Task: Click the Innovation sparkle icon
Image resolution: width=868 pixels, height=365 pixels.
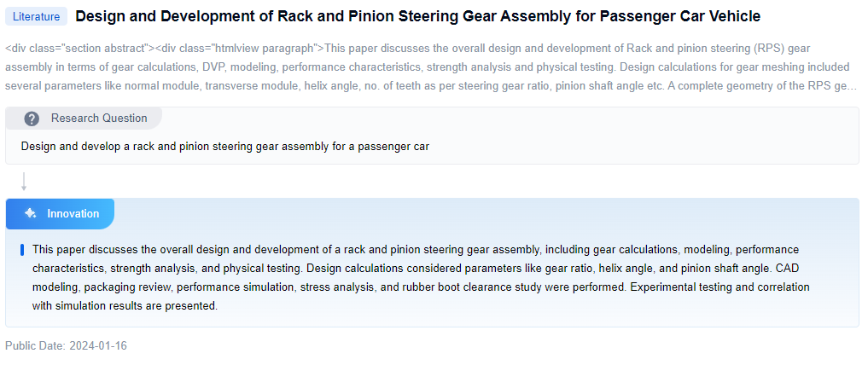Action: [30, 214]
